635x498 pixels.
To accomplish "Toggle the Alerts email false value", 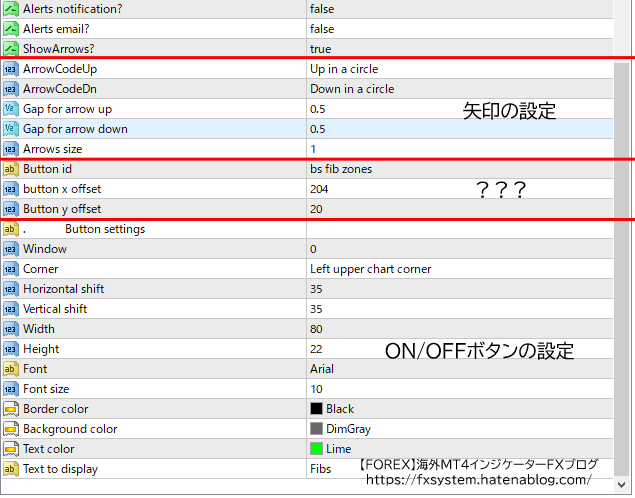I will point(460,29).
